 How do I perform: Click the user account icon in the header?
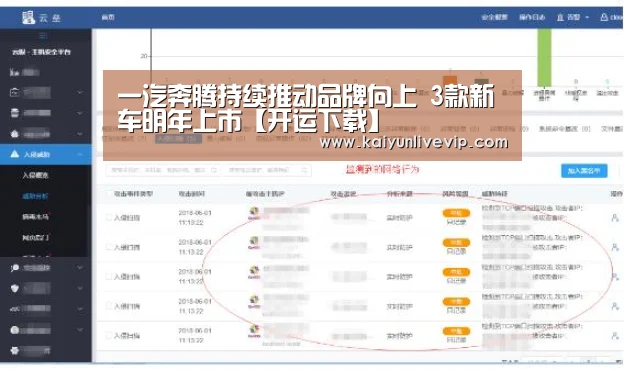click(x=604, y=17)
